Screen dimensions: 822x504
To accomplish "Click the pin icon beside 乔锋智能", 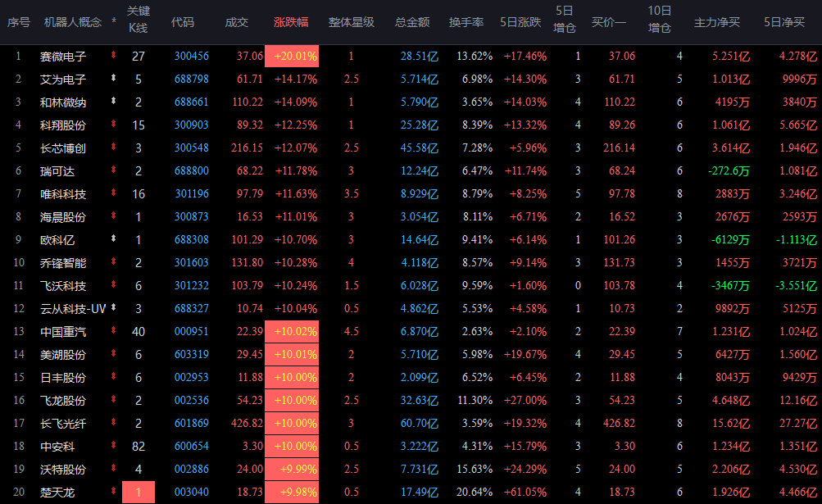I will coord(113,261).
